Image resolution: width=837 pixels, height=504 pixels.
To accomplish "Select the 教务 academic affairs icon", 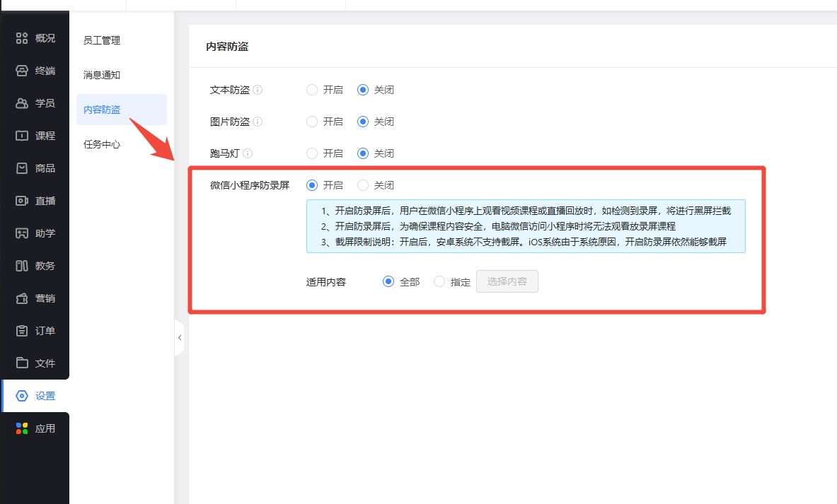I will click(22, 266).
